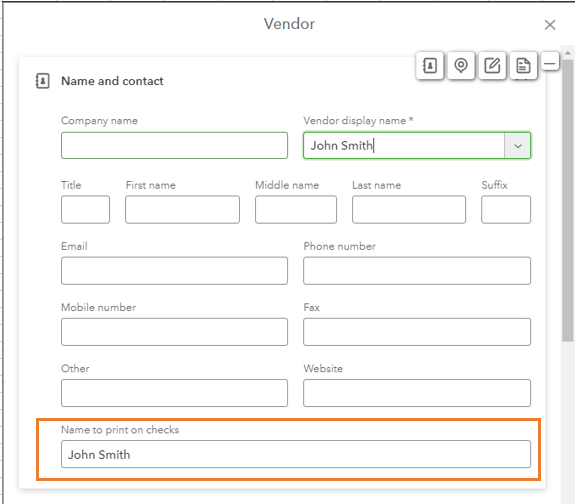Select the Middle name field
Image resolution: width=575 pixels, height=504 pixels.
(296, 209)
